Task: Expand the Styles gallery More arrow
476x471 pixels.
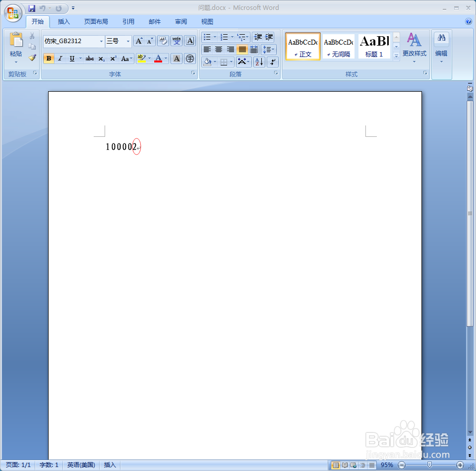Action: (x=396, y=56)
